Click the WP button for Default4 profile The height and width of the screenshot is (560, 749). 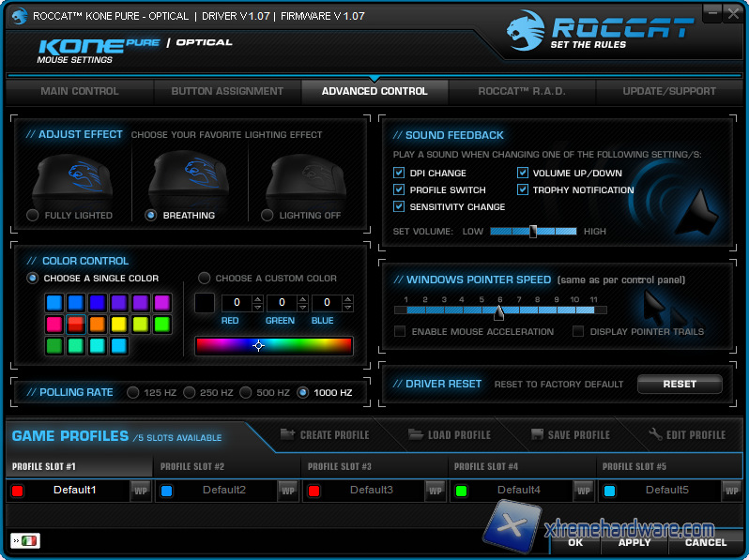583,491
